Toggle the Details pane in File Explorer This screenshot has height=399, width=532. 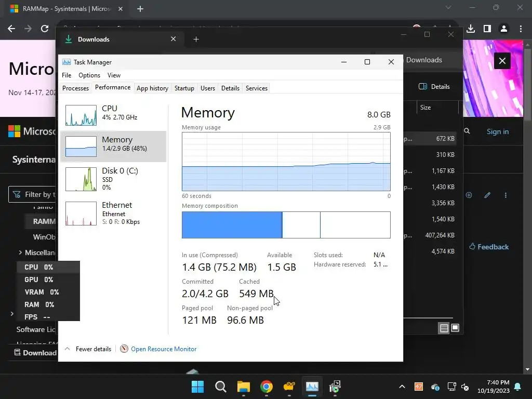pyautogui.click(x=434, y=87)
